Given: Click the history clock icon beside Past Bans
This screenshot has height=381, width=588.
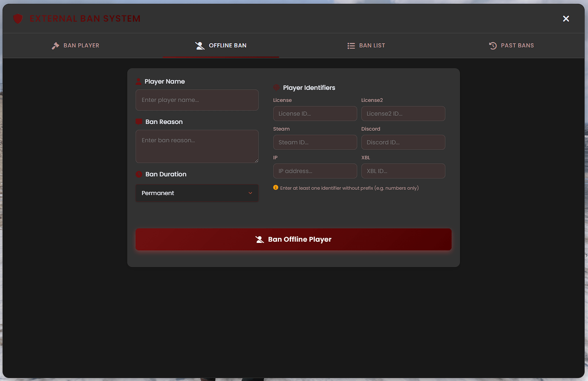Looking at the screenshot, I should click(493, 45).
